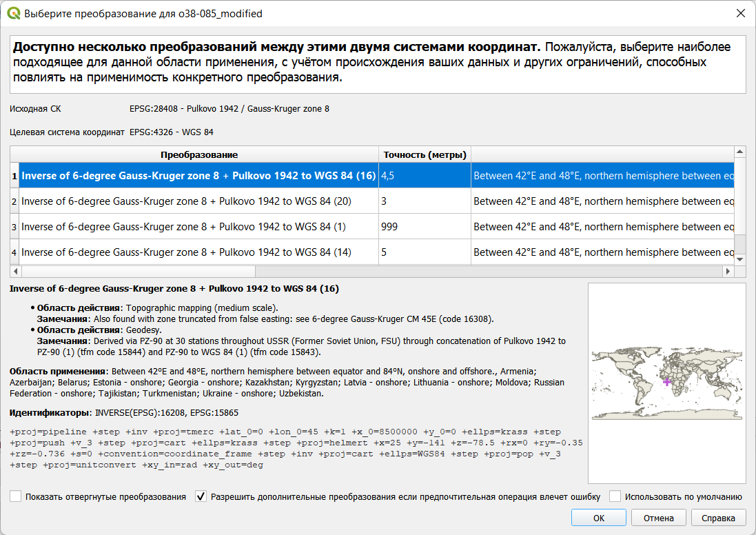Select row header number 3
The image size is (756, 535).
click(x=14, y=227)
